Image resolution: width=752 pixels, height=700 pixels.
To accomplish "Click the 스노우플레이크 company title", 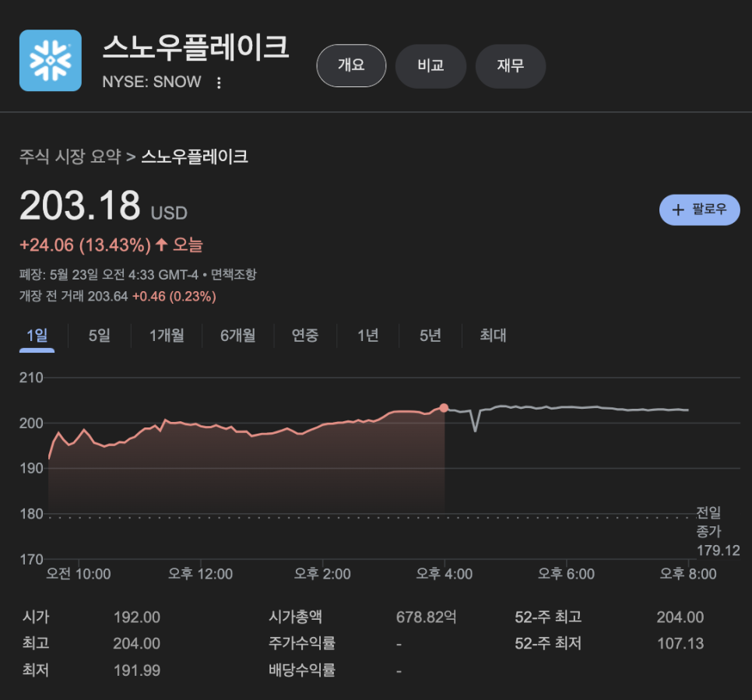I will (195, 47).
